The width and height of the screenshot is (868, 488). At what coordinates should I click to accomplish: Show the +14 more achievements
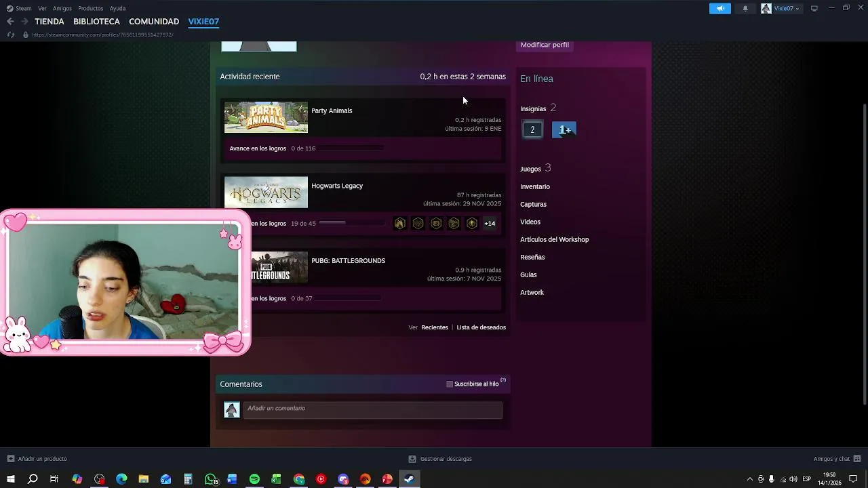[490, 223]
